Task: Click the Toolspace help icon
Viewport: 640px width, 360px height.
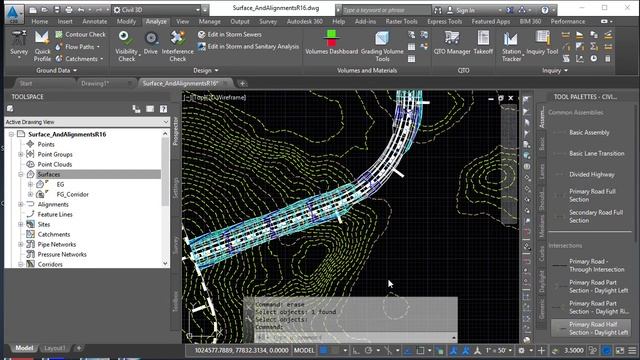Action: pyautogui.click(x=163, y=109)
